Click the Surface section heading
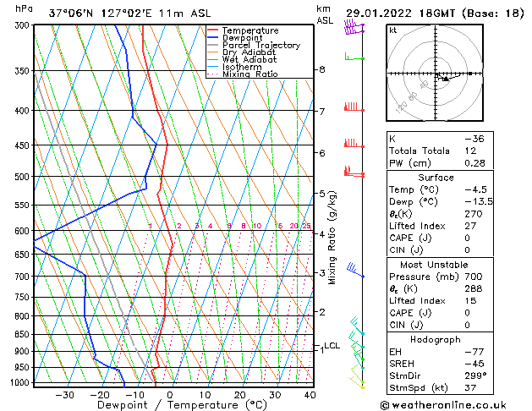 tap(436, 178)
